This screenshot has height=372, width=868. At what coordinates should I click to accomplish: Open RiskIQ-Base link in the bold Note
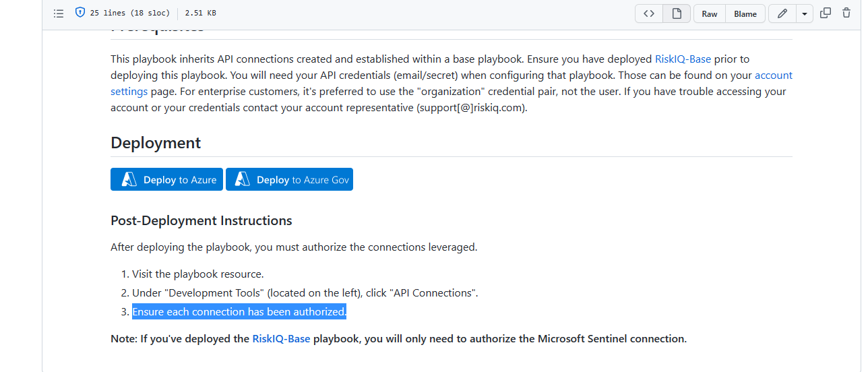(281, 339)
